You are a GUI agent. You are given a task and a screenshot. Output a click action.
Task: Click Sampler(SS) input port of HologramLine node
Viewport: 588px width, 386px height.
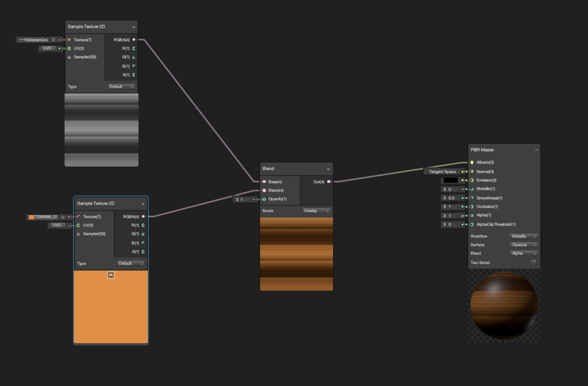point(69,57)
